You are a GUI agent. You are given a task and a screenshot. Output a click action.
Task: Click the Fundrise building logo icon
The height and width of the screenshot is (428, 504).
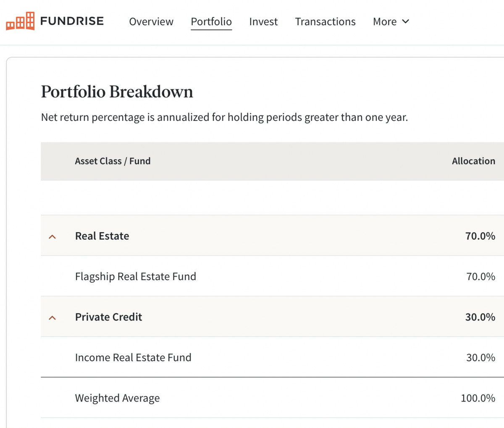(x=20, y=21)
